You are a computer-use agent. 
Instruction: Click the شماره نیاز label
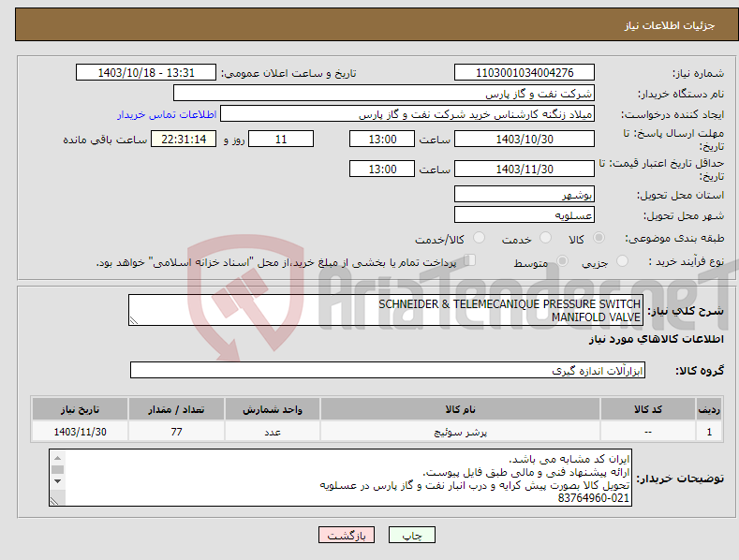(698, 73)
